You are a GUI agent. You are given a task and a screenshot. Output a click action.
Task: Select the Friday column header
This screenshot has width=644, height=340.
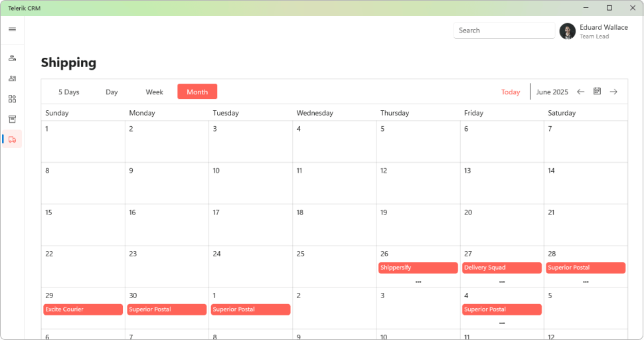[x=502, y=113]
